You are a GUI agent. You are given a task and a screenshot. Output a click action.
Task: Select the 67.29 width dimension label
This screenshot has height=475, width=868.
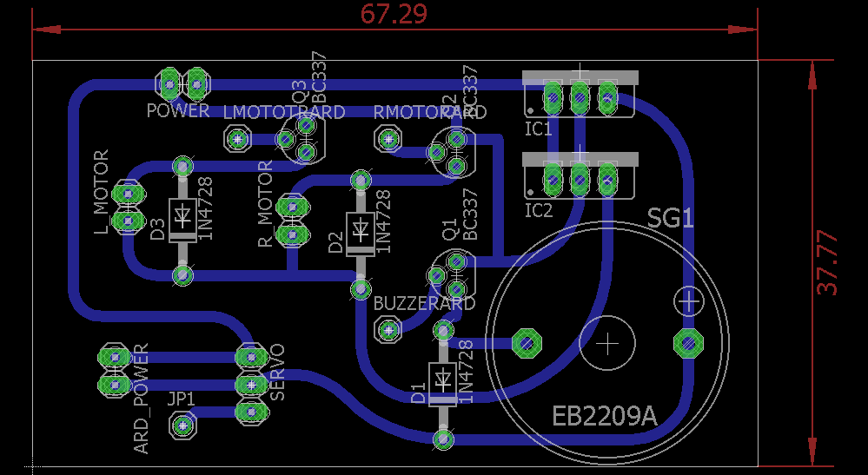394,14
